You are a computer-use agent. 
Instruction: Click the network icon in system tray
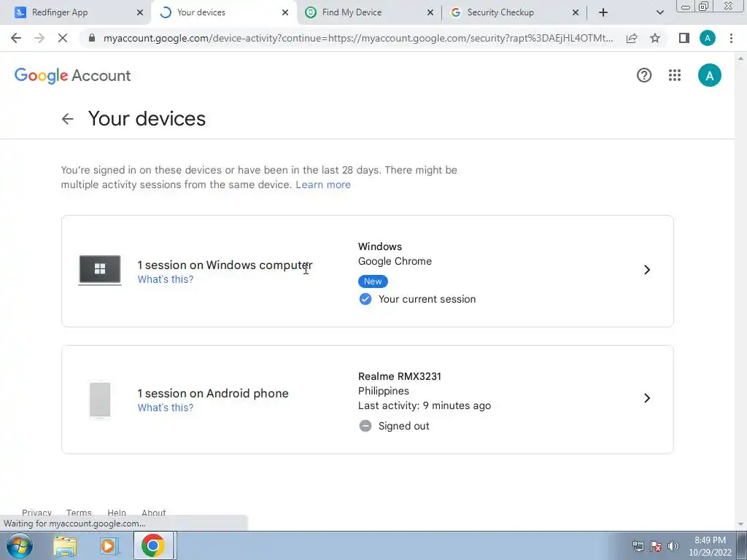(638, 546)
